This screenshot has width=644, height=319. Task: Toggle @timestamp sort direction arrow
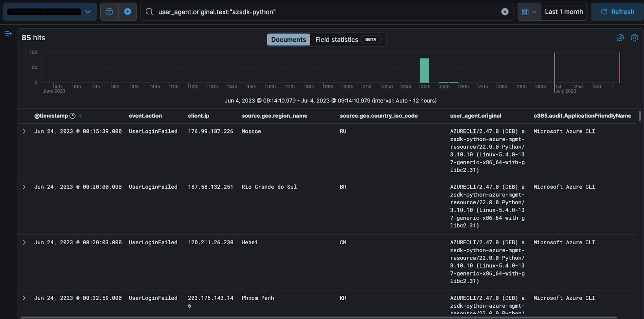point(80,116)
